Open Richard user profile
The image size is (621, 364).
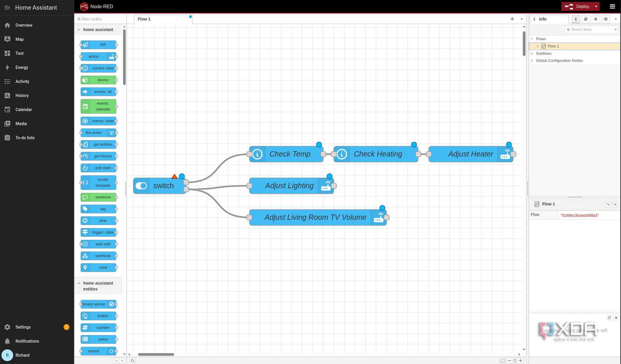37,355
